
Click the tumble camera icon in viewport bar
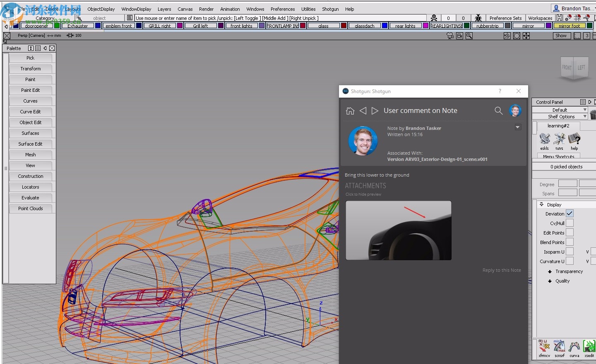click(x=507, y=36)
